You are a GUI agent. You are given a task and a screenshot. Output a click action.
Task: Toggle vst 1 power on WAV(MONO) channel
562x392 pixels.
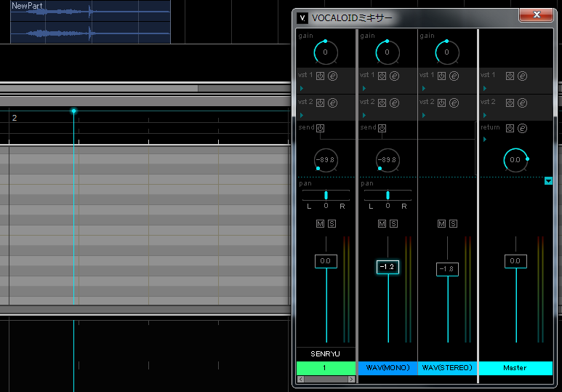click(x=382, y=76)
